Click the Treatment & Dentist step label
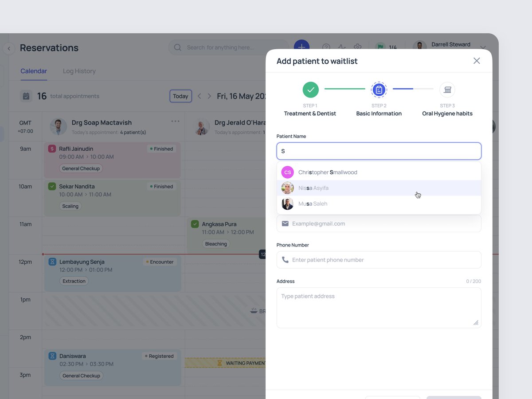 coord(310,113)
